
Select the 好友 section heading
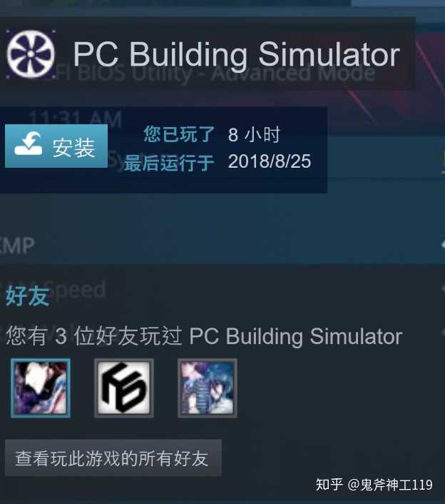coord(28,296)
